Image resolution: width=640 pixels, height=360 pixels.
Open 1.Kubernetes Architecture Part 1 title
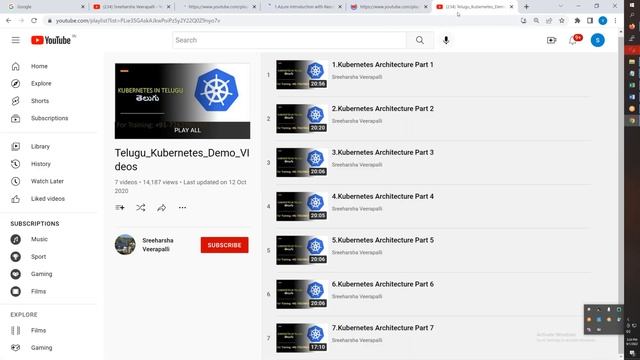click(x=382, y=64)
